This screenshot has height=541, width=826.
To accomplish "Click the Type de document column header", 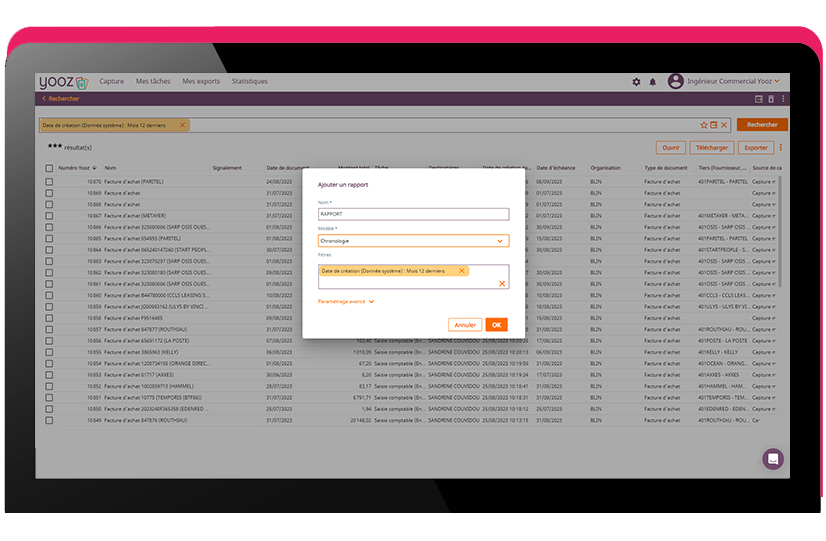I will [x=666, y=168].
